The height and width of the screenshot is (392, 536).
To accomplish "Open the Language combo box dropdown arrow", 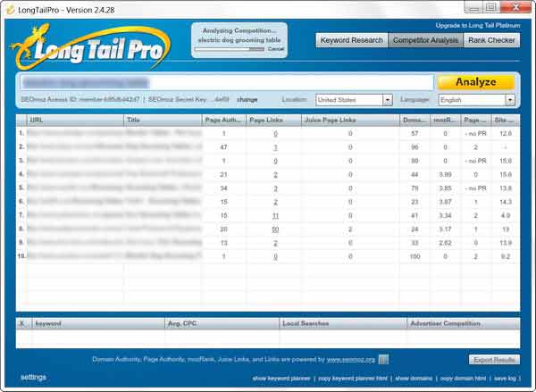I will (x=510, y=100).
